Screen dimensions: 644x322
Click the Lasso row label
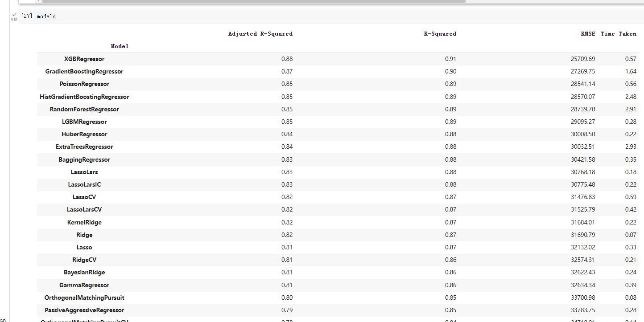click(84, 247)
